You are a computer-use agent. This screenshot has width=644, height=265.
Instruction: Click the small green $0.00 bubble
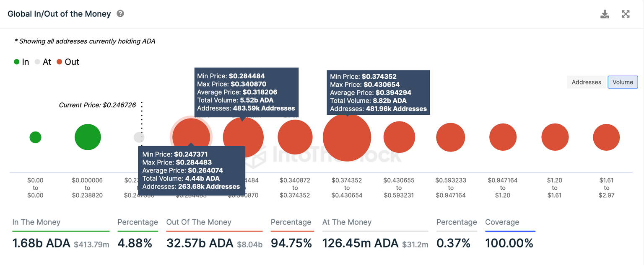36,137
